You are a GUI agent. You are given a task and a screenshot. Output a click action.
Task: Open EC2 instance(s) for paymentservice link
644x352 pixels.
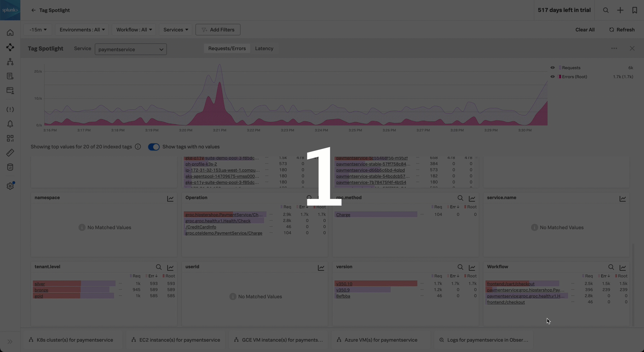coord(176,340)
